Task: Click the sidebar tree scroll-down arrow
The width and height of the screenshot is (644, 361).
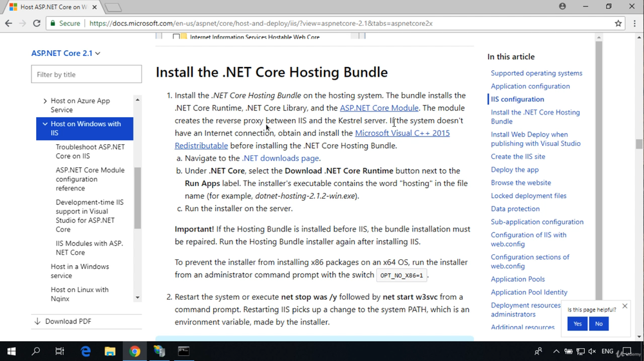Action: tap(138, 298)
